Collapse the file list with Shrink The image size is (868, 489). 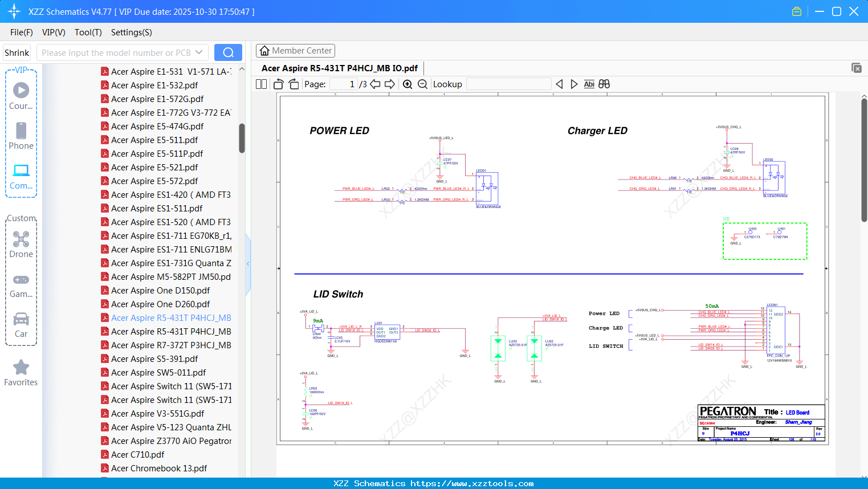coord(17,52)
